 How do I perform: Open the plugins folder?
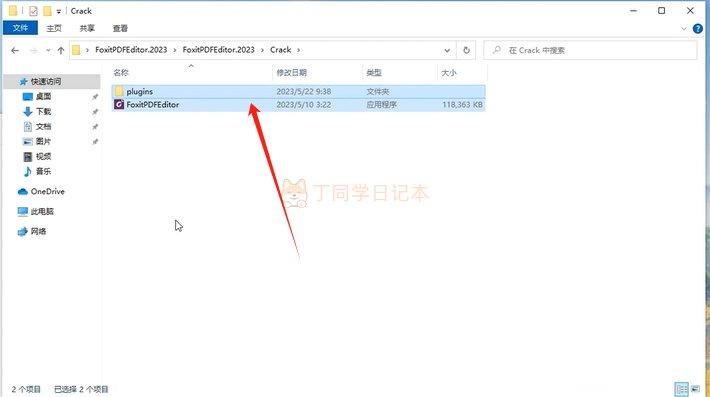(x=139, y=91)
